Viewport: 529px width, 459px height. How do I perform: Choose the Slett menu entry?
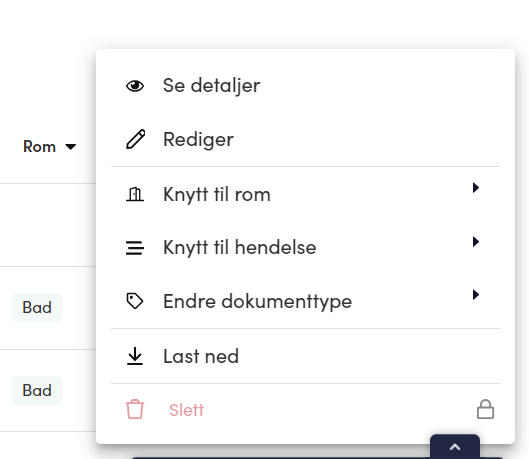305,410
